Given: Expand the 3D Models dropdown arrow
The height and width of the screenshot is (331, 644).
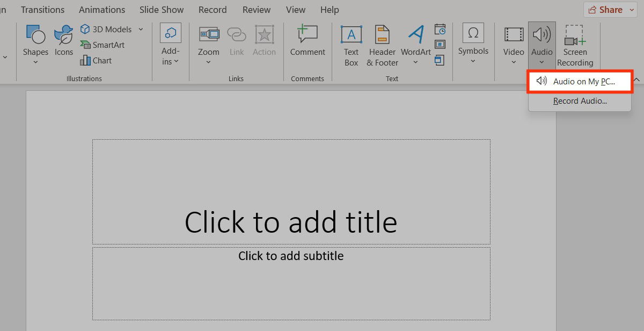Looking at the screenshot, I should [x=141, y=30].
